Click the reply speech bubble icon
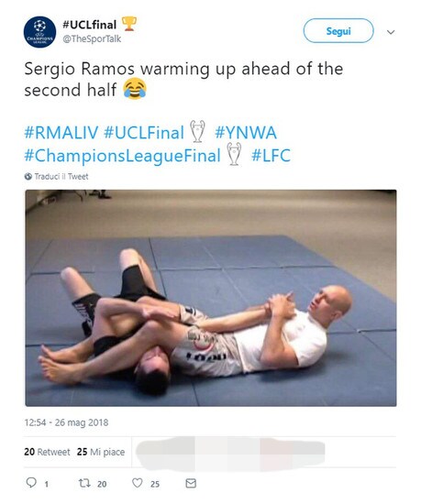 (31, 482)
